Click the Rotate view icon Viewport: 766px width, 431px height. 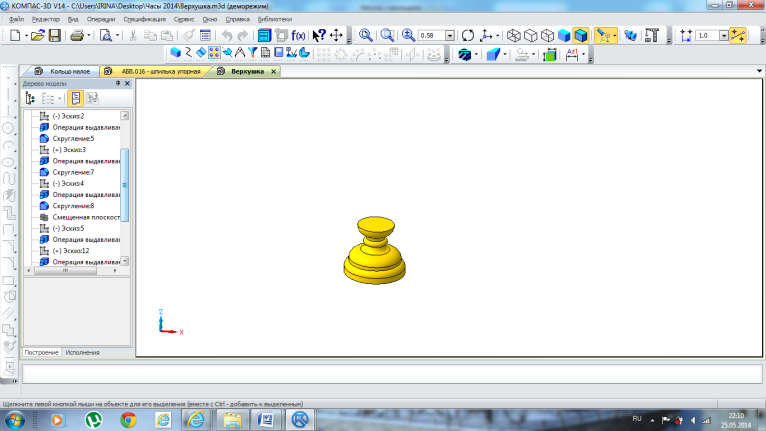467,35
